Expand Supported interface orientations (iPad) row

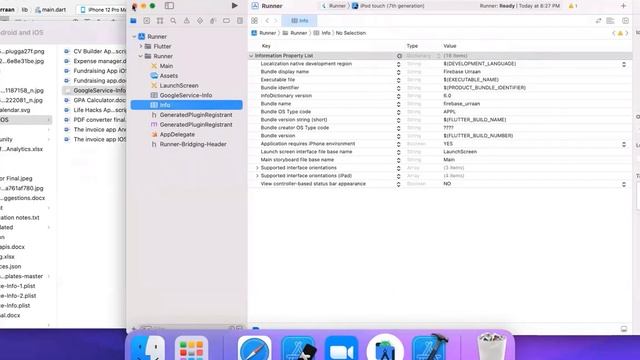257,176
